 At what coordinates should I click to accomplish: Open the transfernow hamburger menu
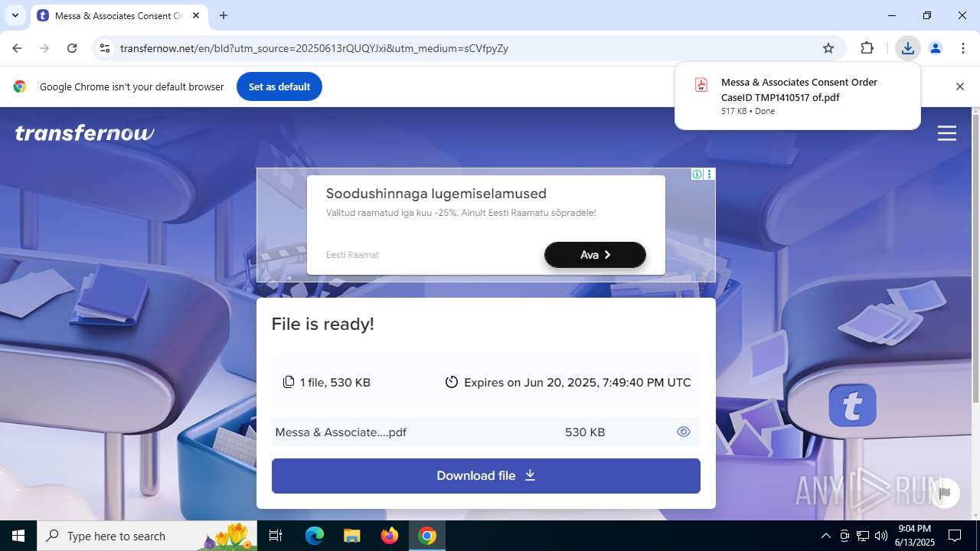pyautogui.click(x=947, y=133)
